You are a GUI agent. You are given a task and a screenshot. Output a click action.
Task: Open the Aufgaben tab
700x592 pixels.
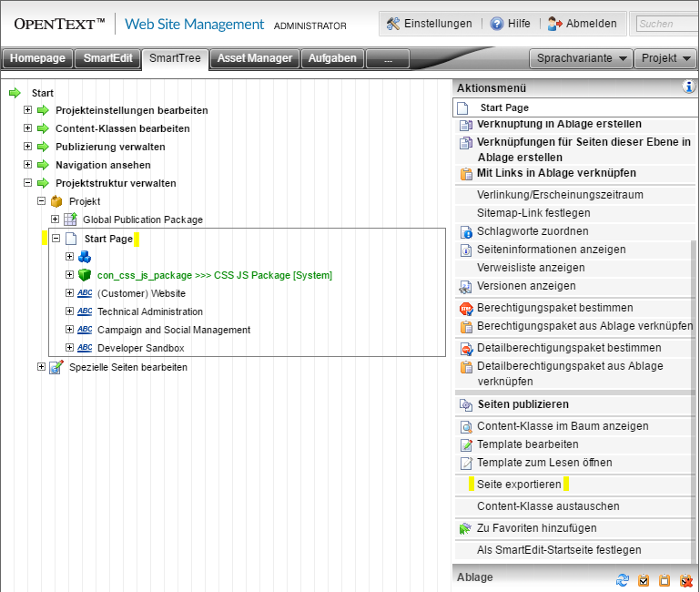coord(332,58)
